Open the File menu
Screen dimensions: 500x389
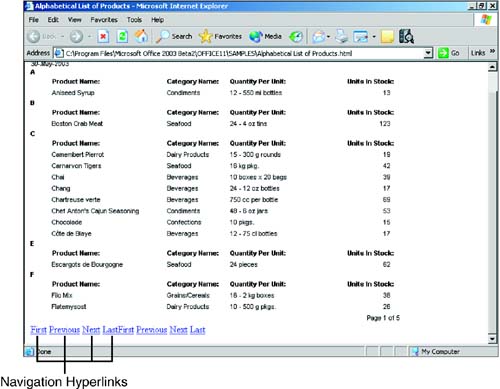[34, 20]
